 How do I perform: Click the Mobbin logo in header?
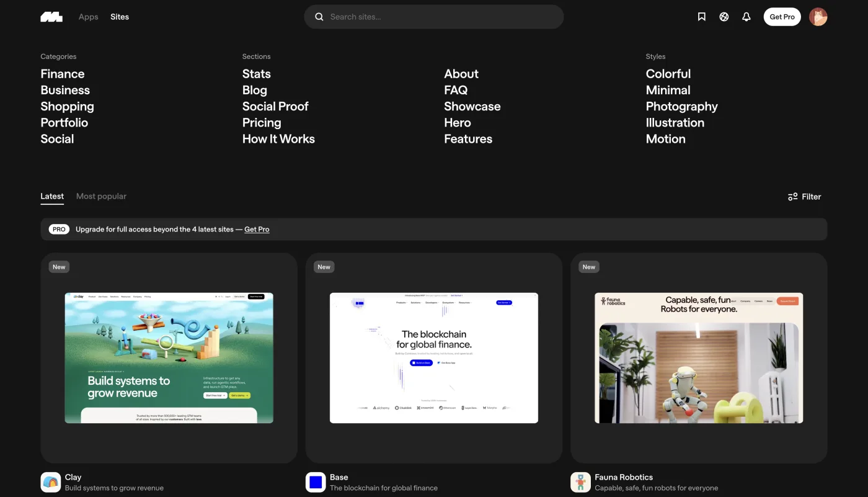(x=51, y=17)
